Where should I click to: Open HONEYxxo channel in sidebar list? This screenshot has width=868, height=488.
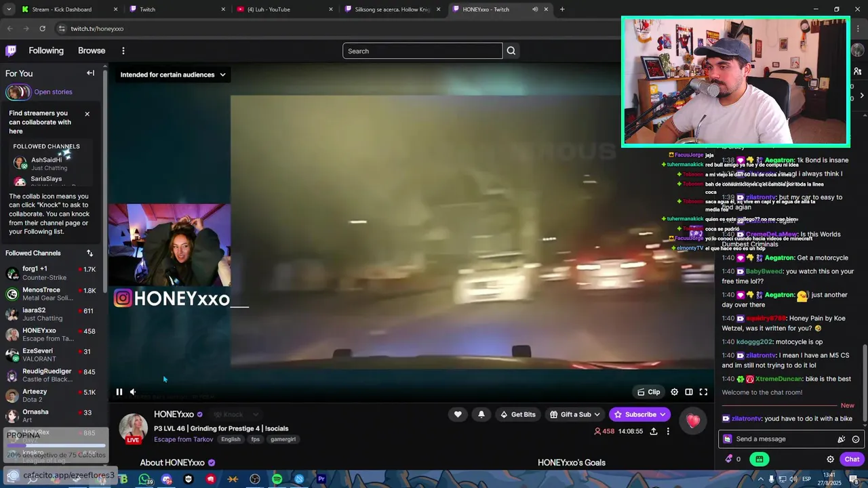click(52, 334)
